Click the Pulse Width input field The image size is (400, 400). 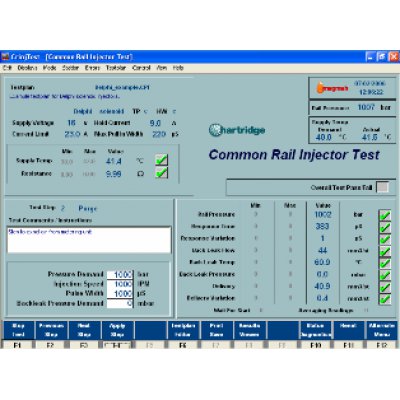[120, 294]
